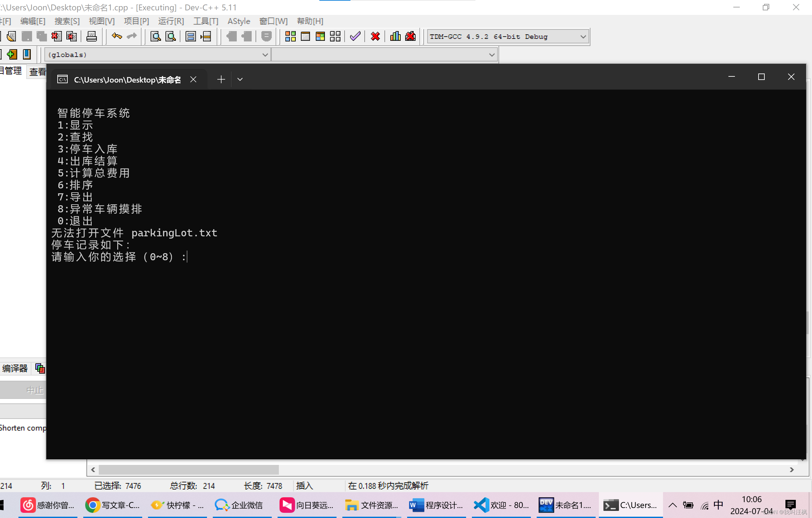Select the 编译器 bottom panel tab

point(15,368)
